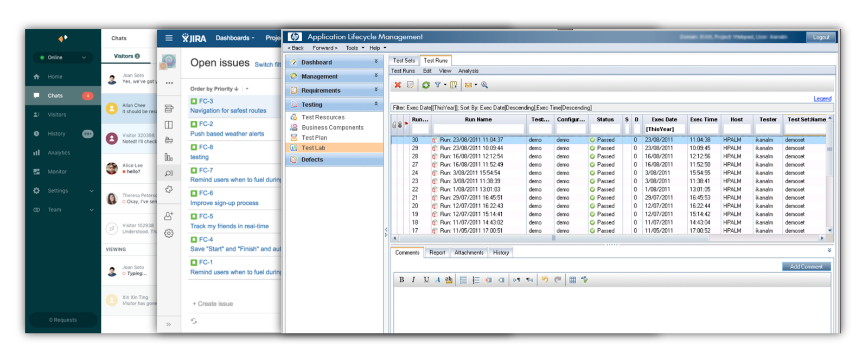The width and height of the screenshot is (868, 354).
Task: Expand the Settings menu in chat sidebar
Action: click(x=91, y=191)
